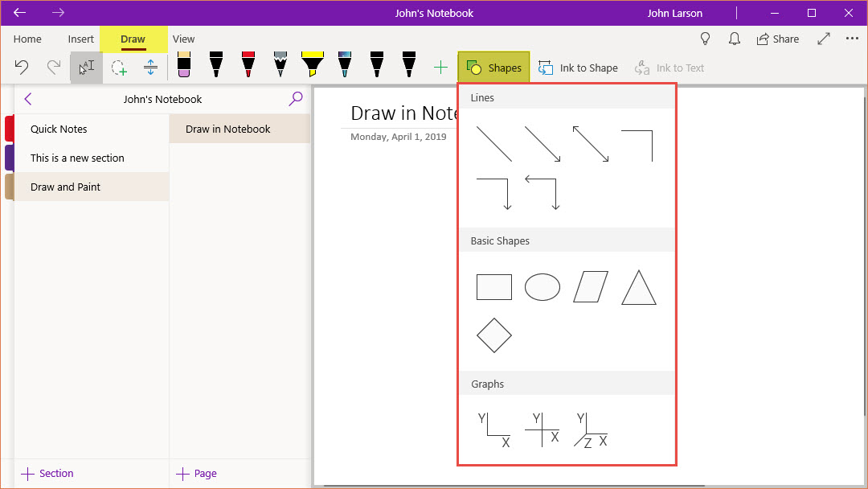
Task: Toggle the text selection cursor tool
Action: 87,68
